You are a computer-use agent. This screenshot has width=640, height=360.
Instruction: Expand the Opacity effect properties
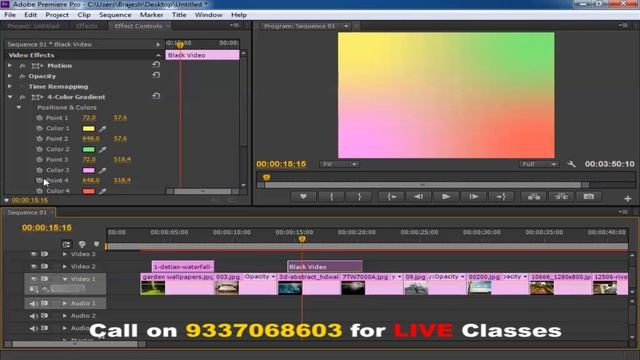(x=10, y=76)
